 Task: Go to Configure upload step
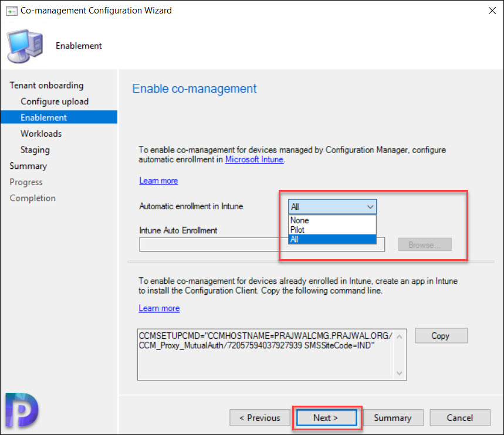click(55, 101)
